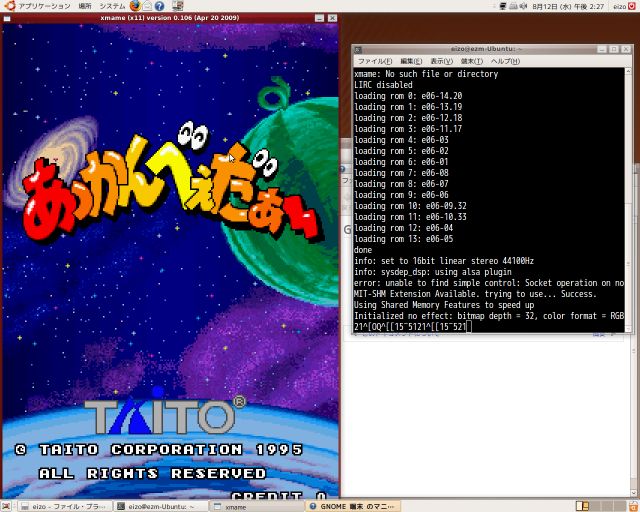The height and width of the screenshot is (512, 640).
Task: Click terminal line 'loading rom 0: e06-14.20'
Action: [x=408, y=96]
